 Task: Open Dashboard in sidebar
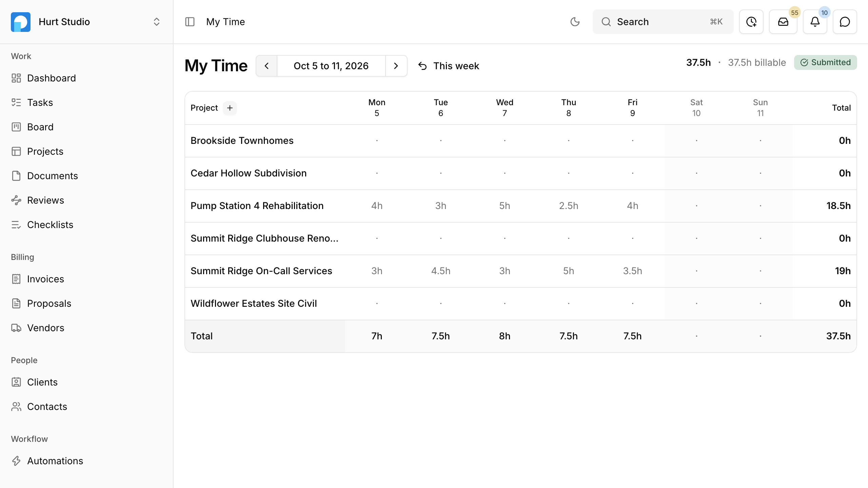point(52,78)
